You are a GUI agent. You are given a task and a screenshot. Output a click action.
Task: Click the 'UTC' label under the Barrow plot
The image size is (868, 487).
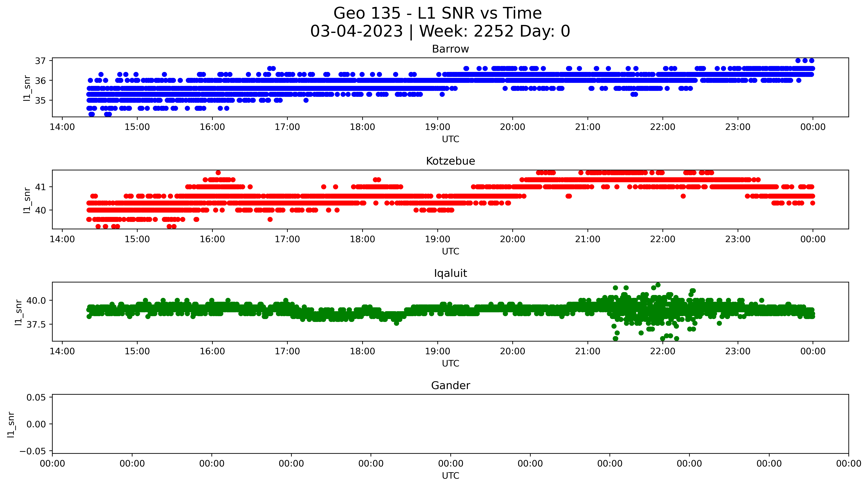tap(451, 139)
